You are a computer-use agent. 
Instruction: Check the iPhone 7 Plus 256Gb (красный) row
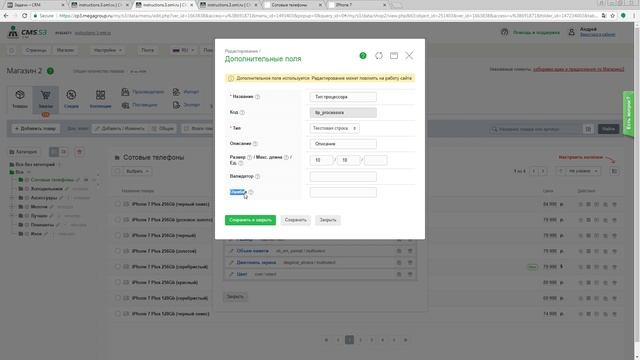tap(118, 282)
